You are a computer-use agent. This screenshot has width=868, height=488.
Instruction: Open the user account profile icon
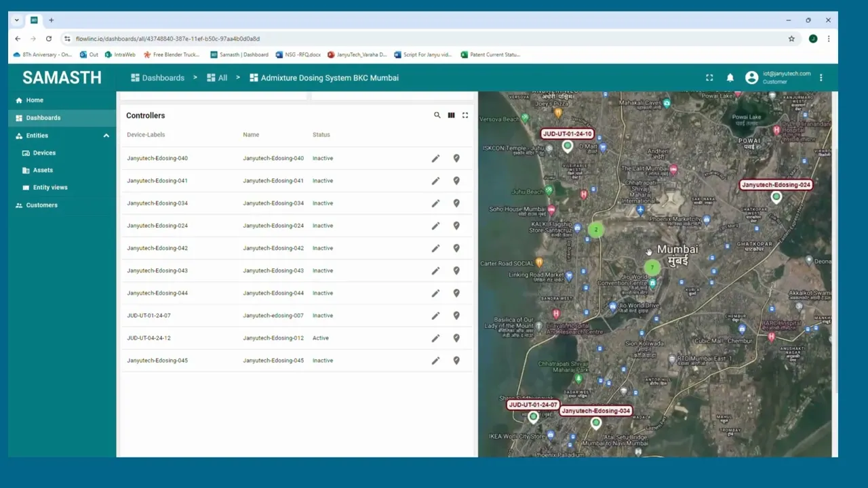[x=751, y=78]
